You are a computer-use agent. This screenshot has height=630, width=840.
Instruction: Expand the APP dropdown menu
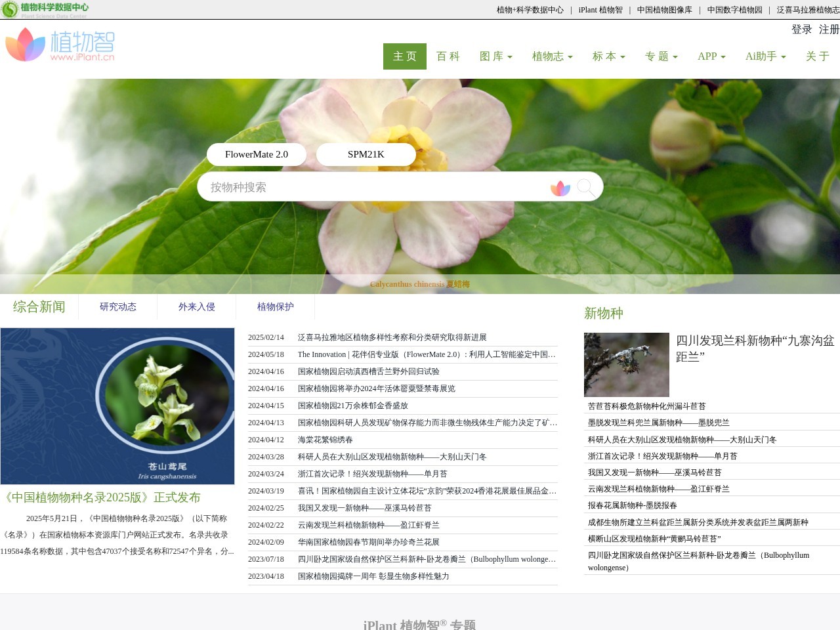point(711,56)
